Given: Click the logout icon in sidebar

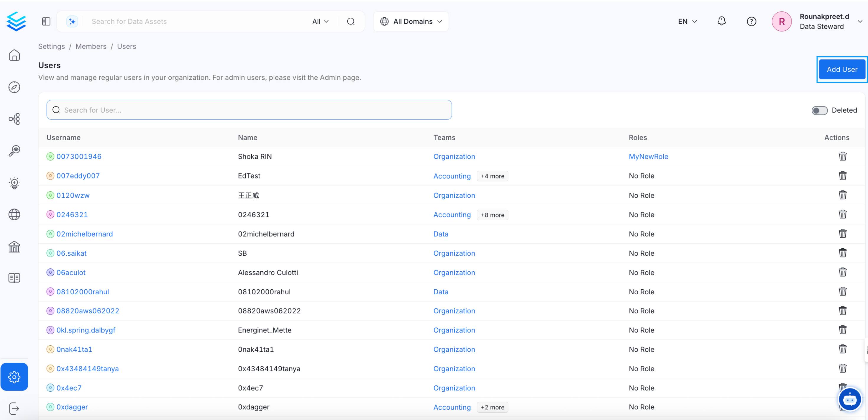Looking at the screenshot, I should [x=14, y=408].
